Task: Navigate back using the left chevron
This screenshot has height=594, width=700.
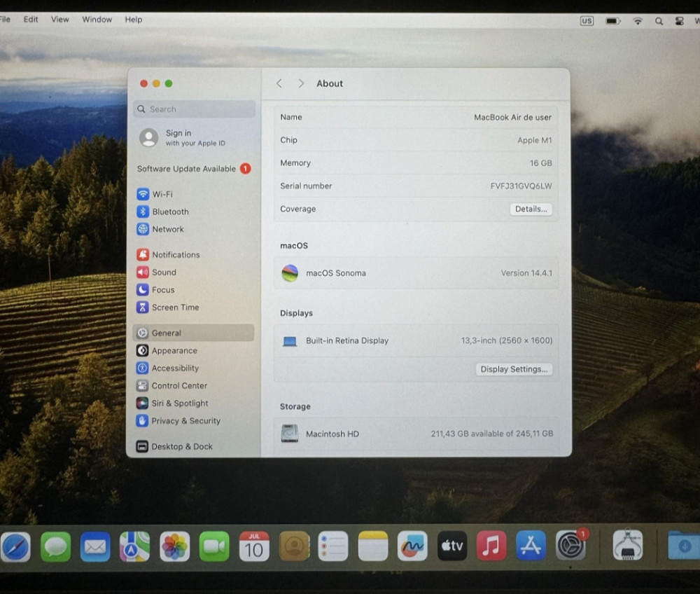Action: (x=279, y=83)
